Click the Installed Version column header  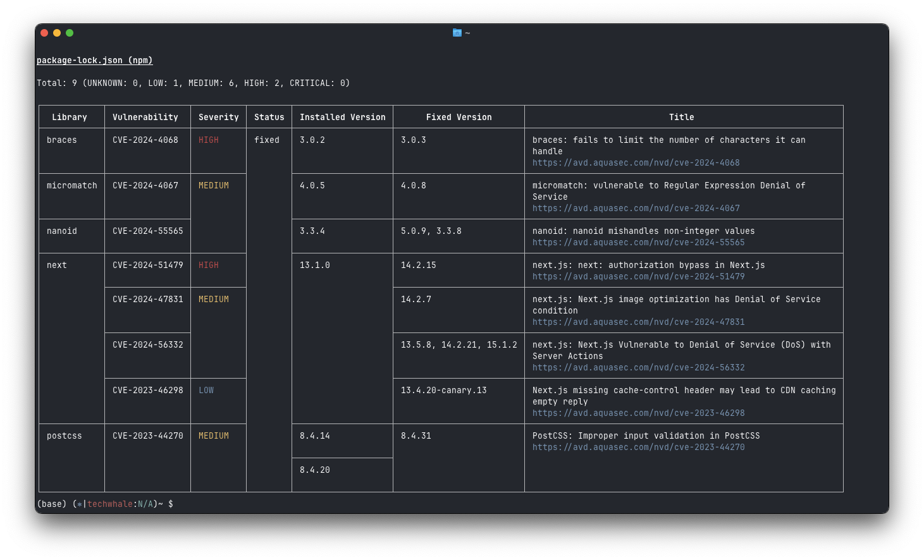point(343,118)
